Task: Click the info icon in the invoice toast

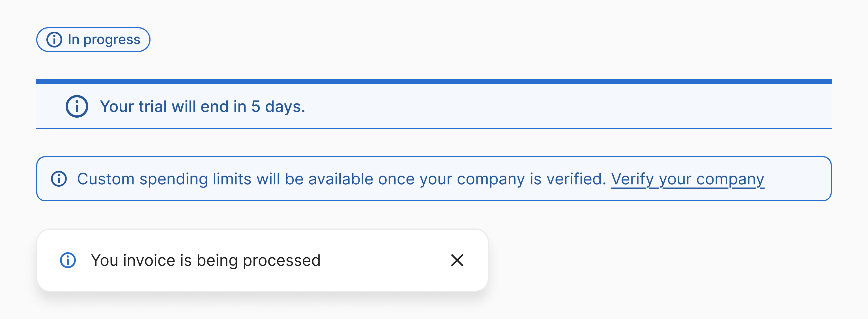Action: tap(68, 260)
